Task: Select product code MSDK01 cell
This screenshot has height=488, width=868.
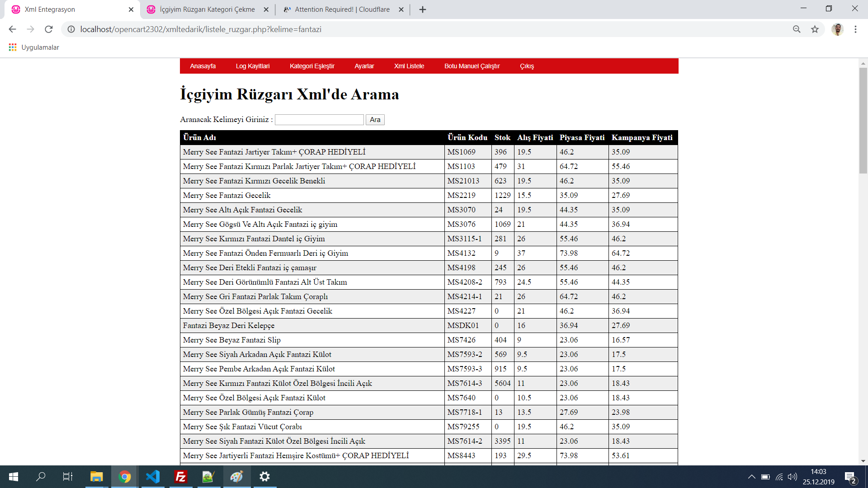Action: pos(468,326)
